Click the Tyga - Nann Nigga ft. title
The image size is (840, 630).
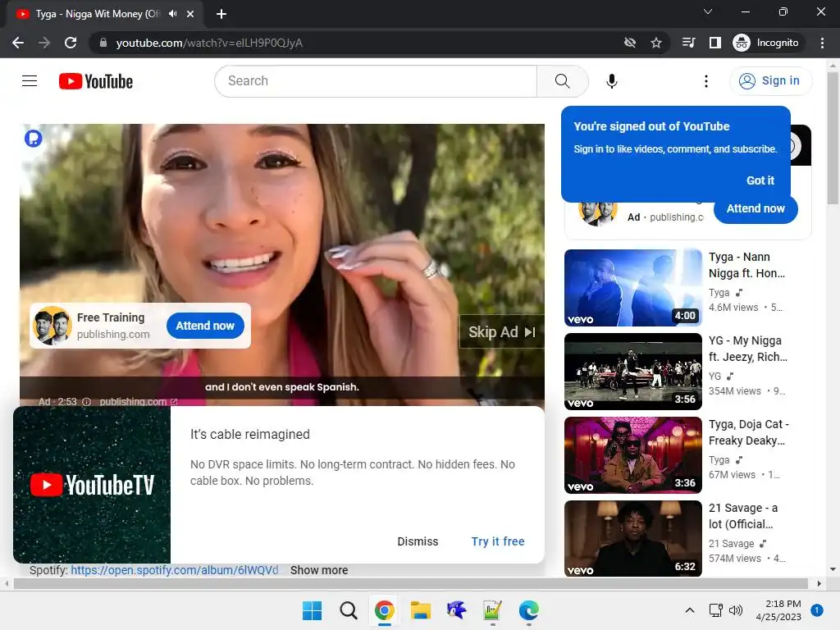[746, 265]
